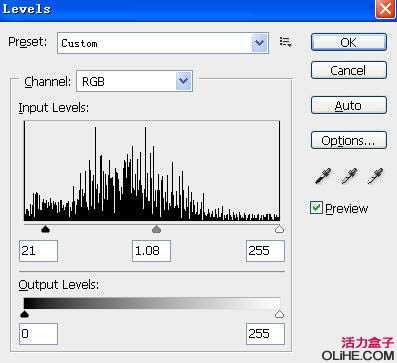Click the output black level slider triangle

coord(24,314)
